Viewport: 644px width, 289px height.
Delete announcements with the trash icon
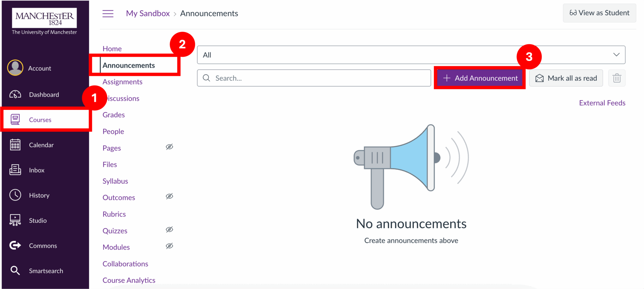click(617, 78)
